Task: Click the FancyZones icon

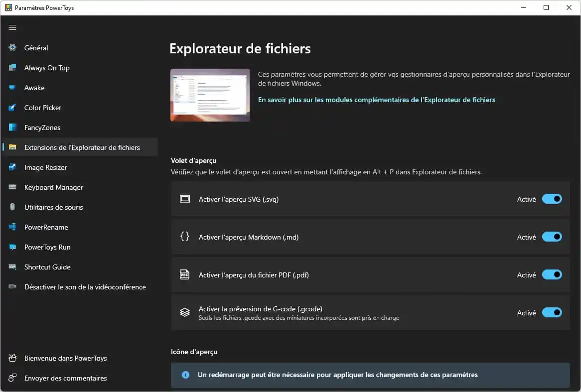Action: click(12, 128)
